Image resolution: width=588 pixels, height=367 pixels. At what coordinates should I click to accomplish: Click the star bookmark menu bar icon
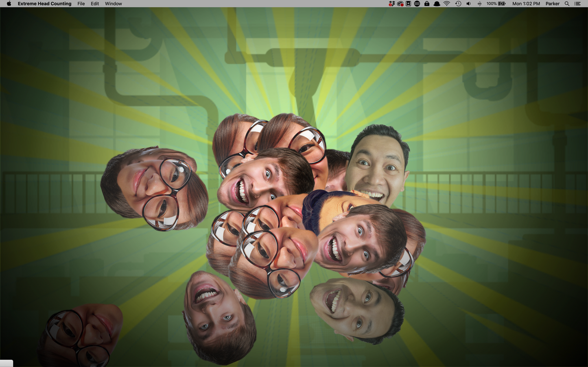tap(408, 4)
